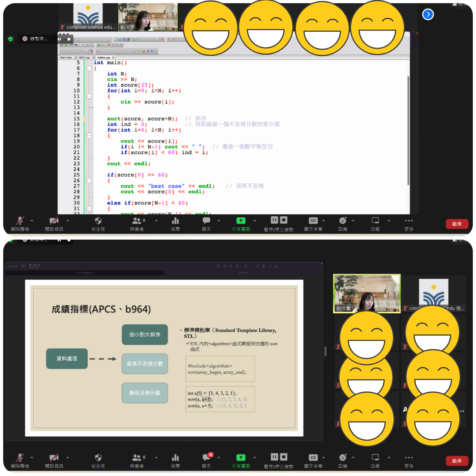Open the Chat icon showing 6 unread messages
This screenshot has width=476, height=476.
(207, 457)
